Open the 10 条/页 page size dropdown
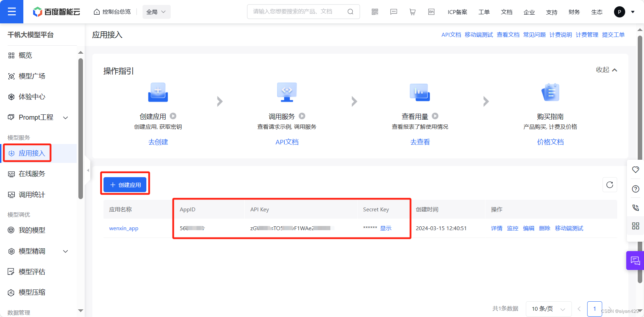The width and height of the screenshot is (644, 317). (x=549, y=309)
